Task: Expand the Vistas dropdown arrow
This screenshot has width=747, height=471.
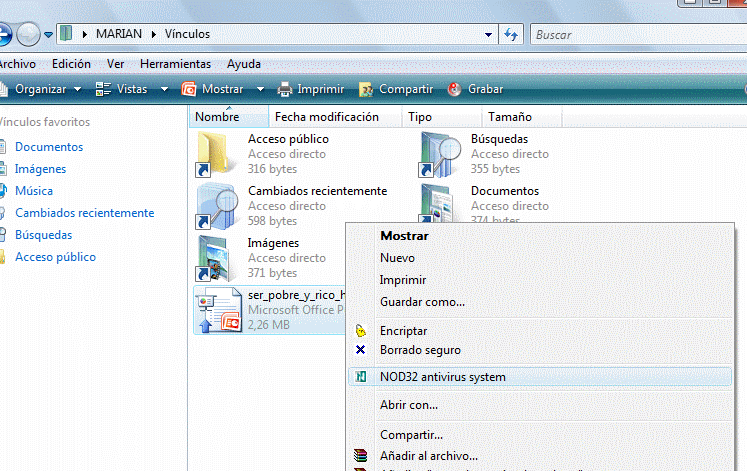Action: pyautogui.click(x=164, y=89)
